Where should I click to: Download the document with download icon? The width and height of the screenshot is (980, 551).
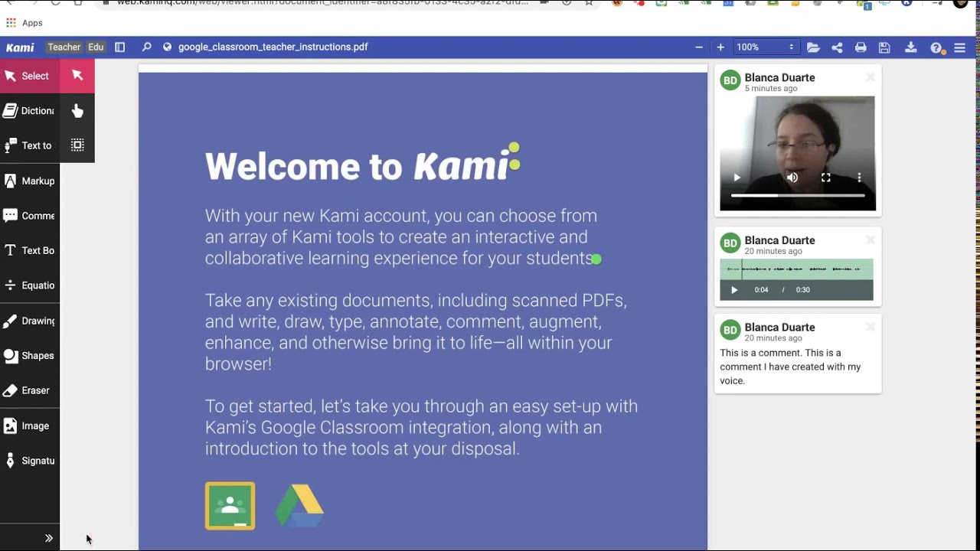pos(910,47)
